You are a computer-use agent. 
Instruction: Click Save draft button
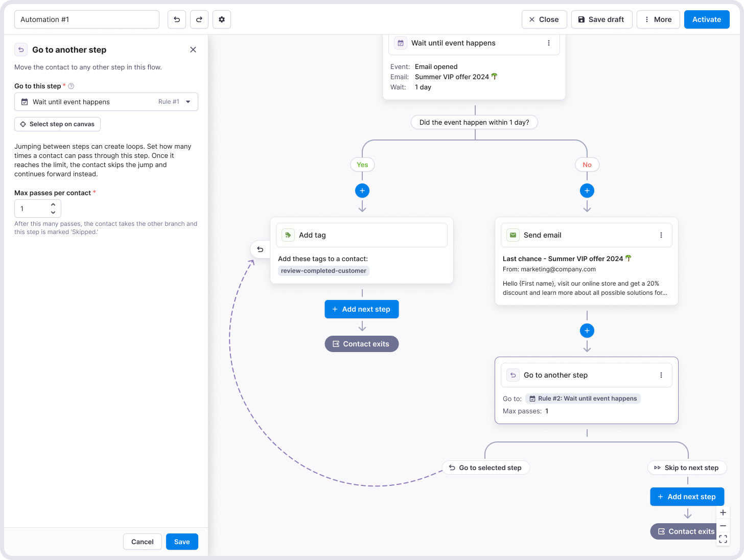[x=601, y=19]
